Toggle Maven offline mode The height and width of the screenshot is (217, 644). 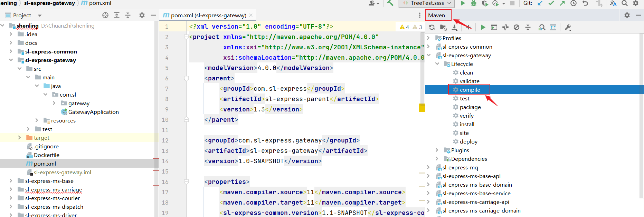tap(505, 27)
